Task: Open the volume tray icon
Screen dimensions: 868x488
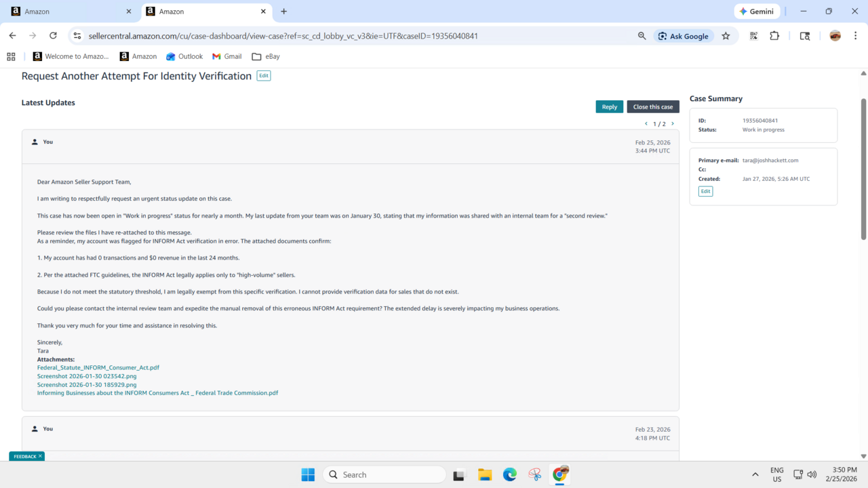Action: (x=812, y=474)
